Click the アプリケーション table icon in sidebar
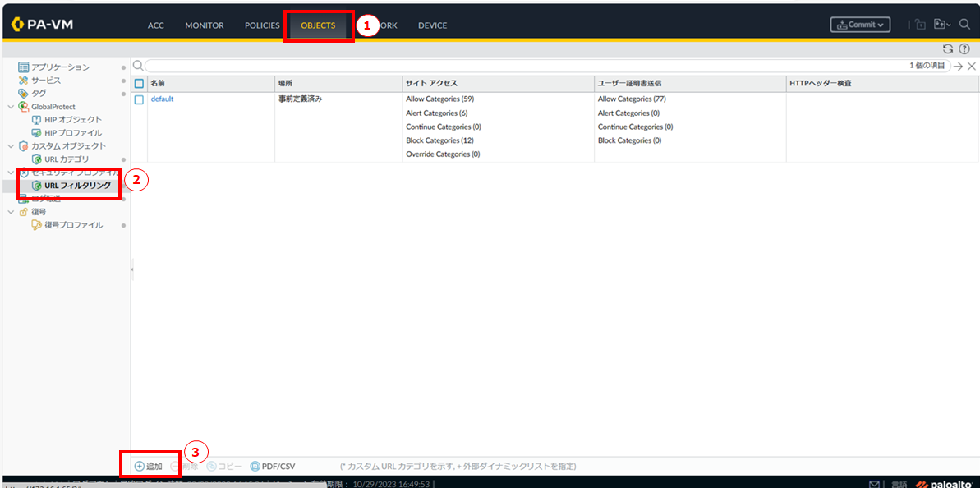Viewport: 980px width, 488px height. click(24, 67)
